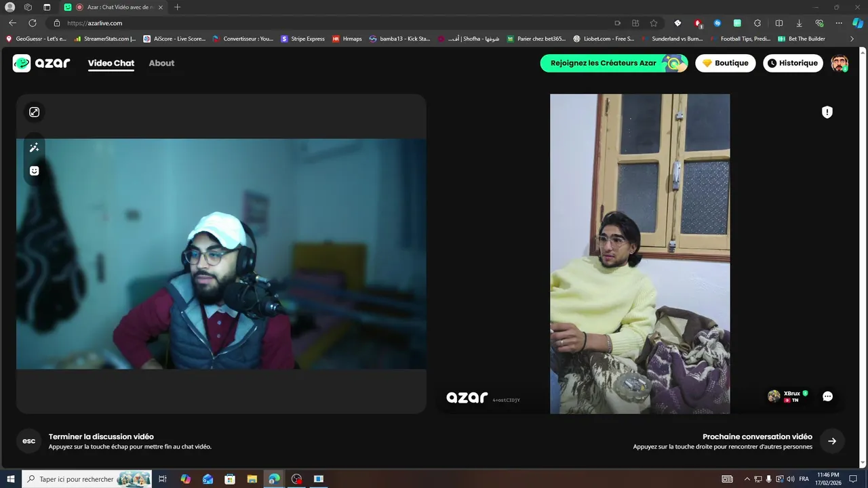Image resolution: width=868 pixels, height=488 pixels.
Task: Click the local webcam video feed
Action: click(x=221, y=254)
